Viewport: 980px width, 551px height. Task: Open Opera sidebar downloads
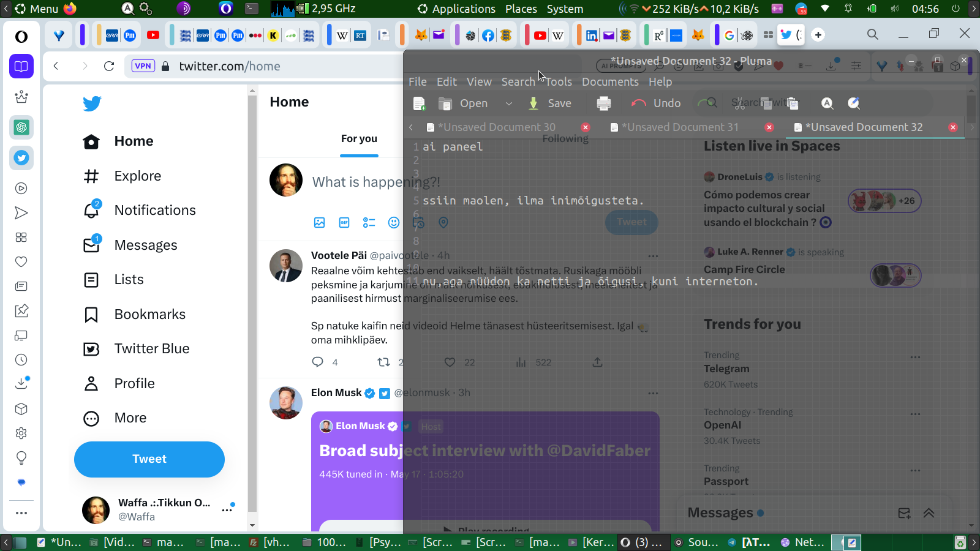(21, 384)
